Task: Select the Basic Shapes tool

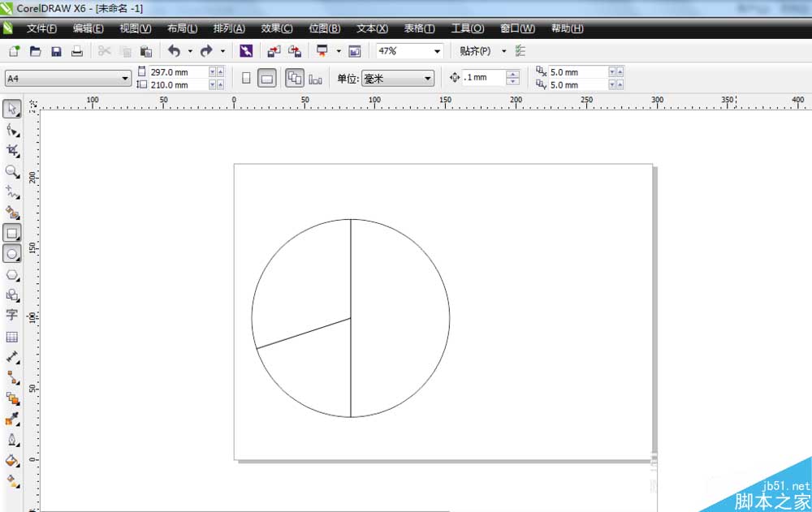Action: (x=12, y=295)
